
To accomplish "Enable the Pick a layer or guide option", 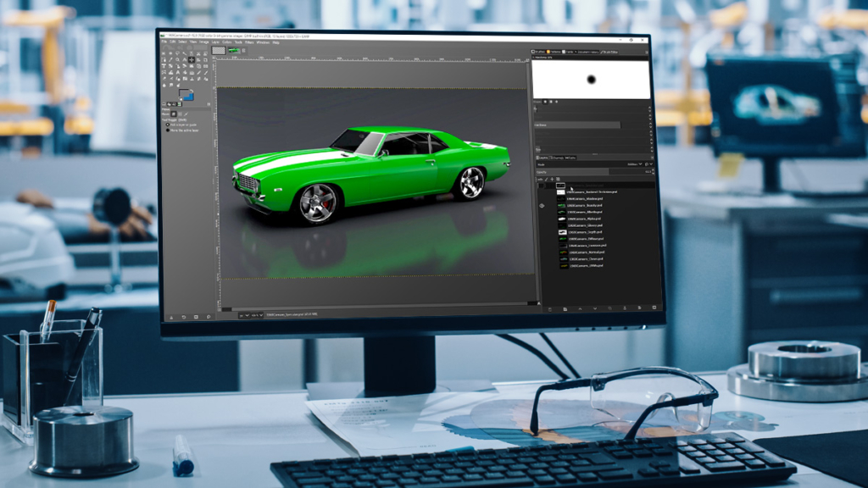I will point(170,125).
